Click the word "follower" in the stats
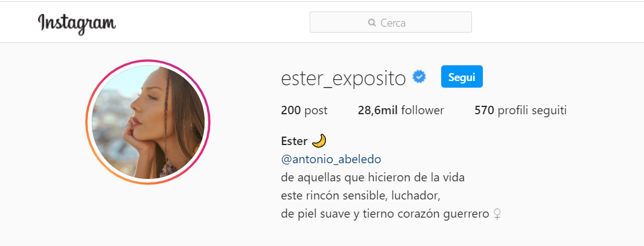Viewport: 644px width, 246px height. (422, 110)
